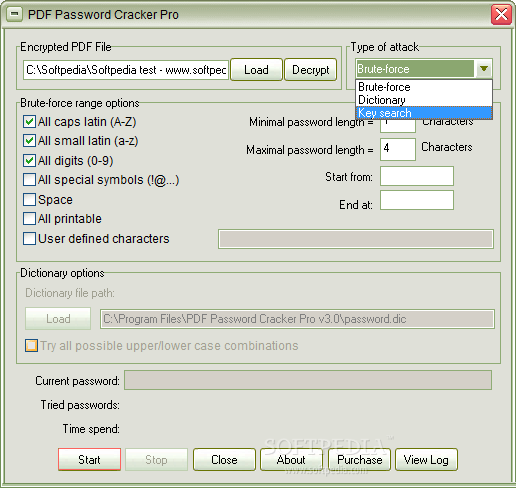Close the PDF Password Cracker Pro window

pyautogui.click(x=501, y=15)
